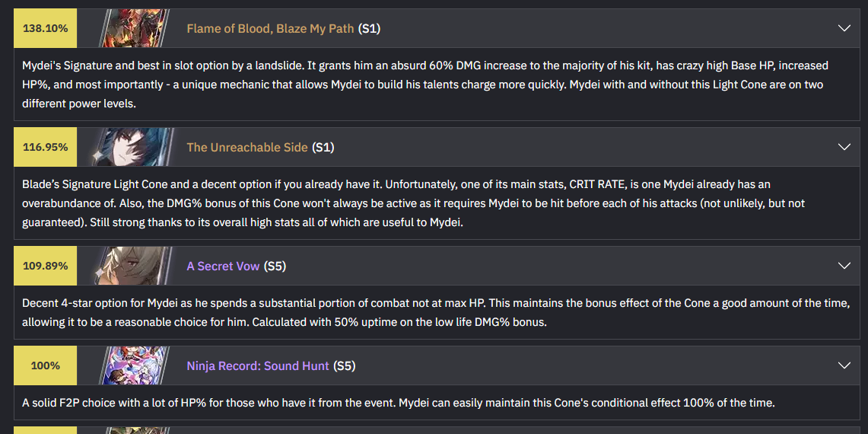Select the 116.95% yellow percentage badge

coord(46,147)
